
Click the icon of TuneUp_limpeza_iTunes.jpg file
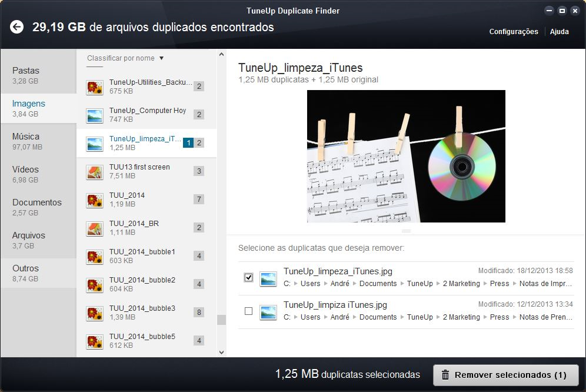(268, 278)
